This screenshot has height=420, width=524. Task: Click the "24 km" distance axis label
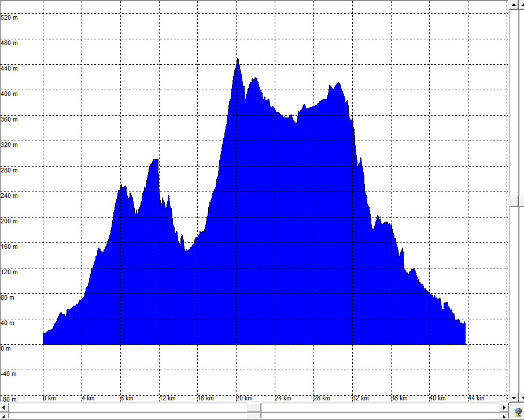(x=283, y=398)
